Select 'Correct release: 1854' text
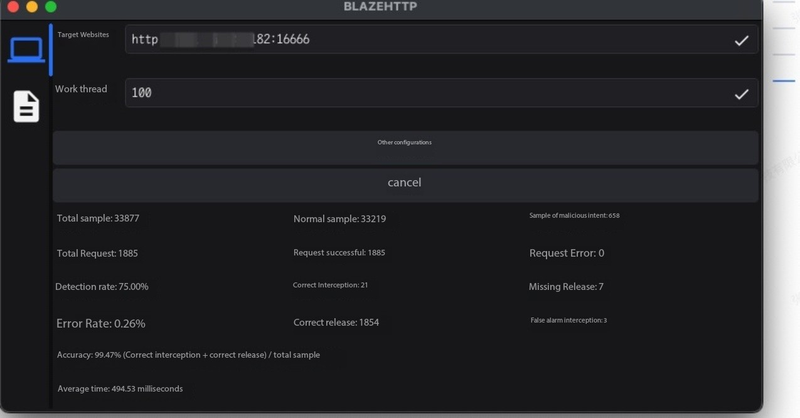 point(336,323)
